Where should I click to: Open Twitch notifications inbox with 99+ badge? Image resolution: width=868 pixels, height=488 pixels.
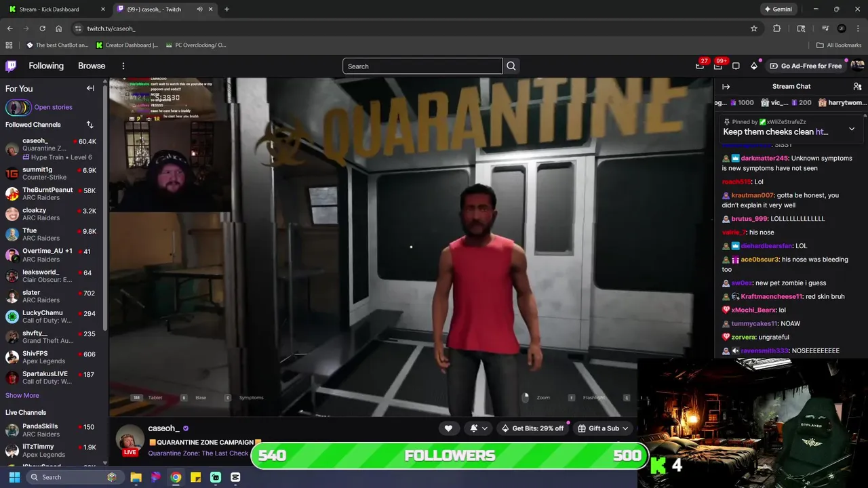tap(718, 66)
